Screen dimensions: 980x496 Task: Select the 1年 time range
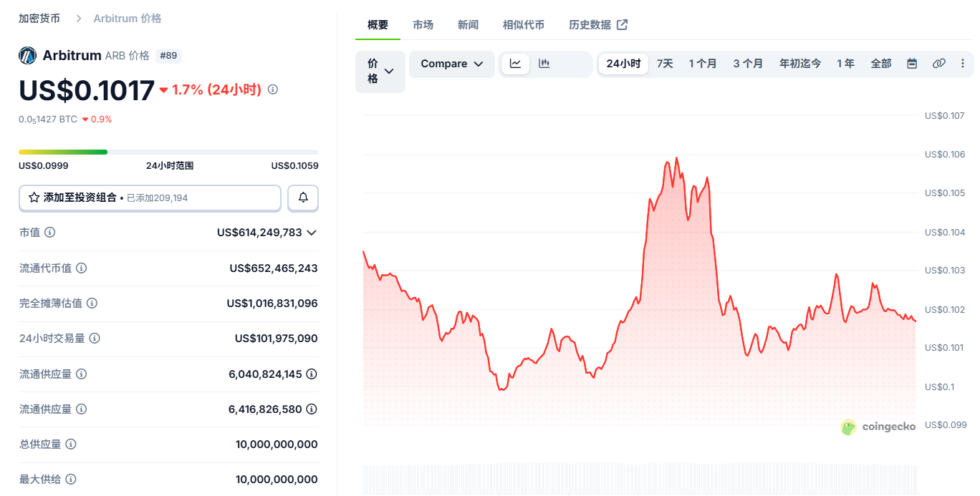point(846,64)
